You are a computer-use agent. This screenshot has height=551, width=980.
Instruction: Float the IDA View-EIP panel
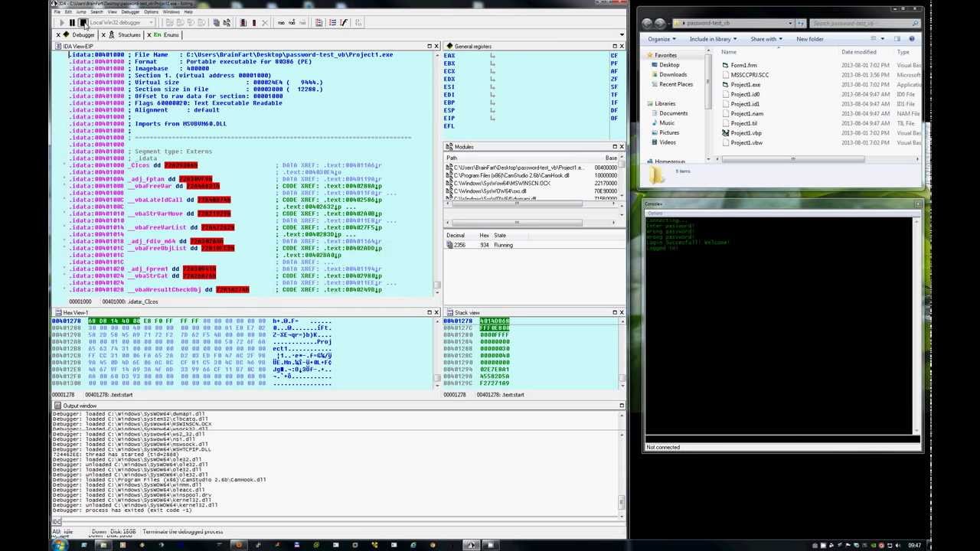430,47
